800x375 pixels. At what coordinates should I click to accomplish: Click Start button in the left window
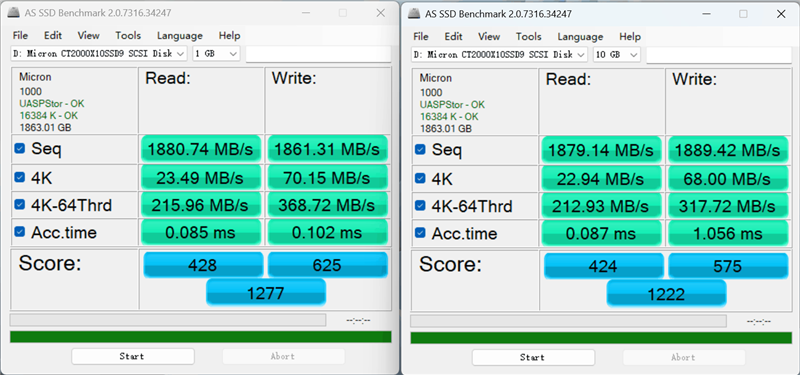pos(133,356)
